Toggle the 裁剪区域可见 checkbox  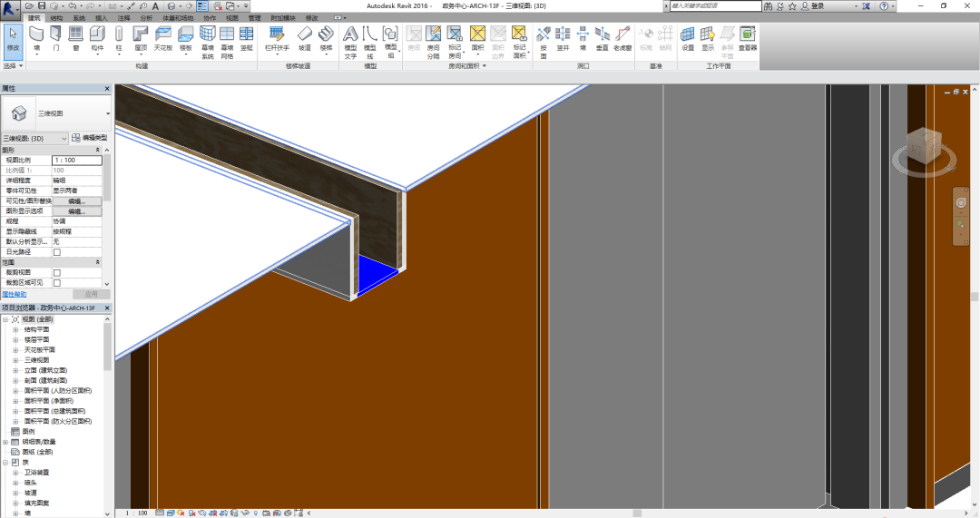[57, 283]
